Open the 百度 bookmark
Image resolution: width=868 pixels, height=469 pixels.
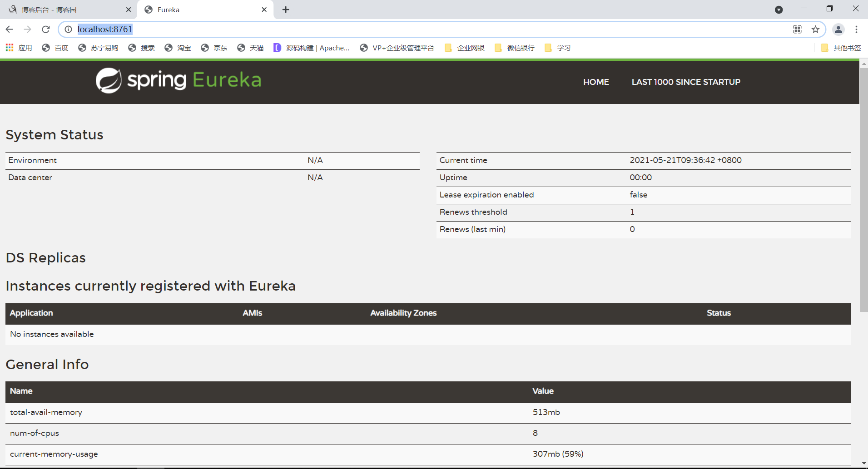tap(55, 48)
